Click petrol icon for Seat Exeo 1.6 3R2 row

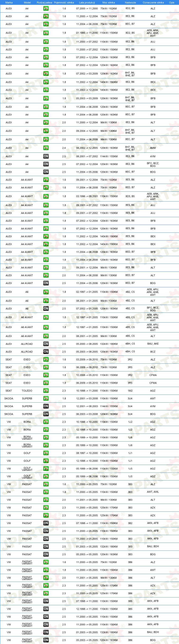pyautogui.click(x=46, y=359)
